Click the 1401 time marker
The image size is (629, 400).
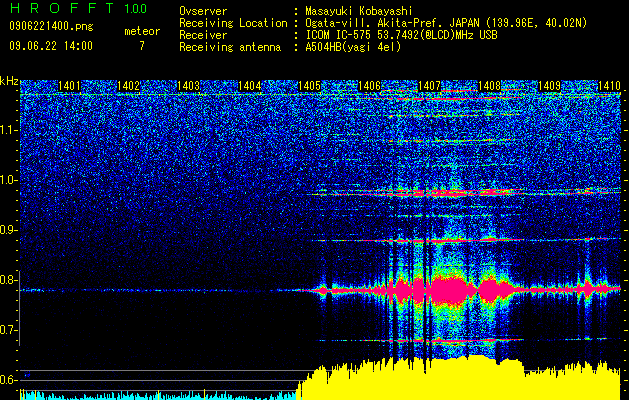point(69,86)
